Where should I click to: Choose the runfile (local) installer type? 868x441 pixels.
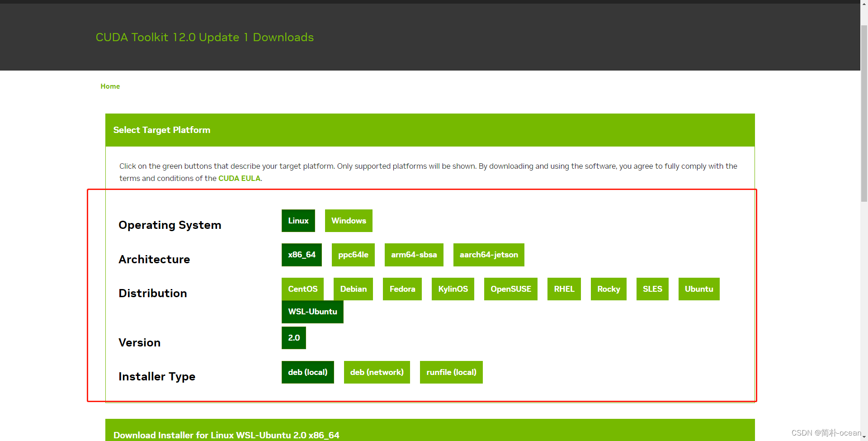pos(451,372)
